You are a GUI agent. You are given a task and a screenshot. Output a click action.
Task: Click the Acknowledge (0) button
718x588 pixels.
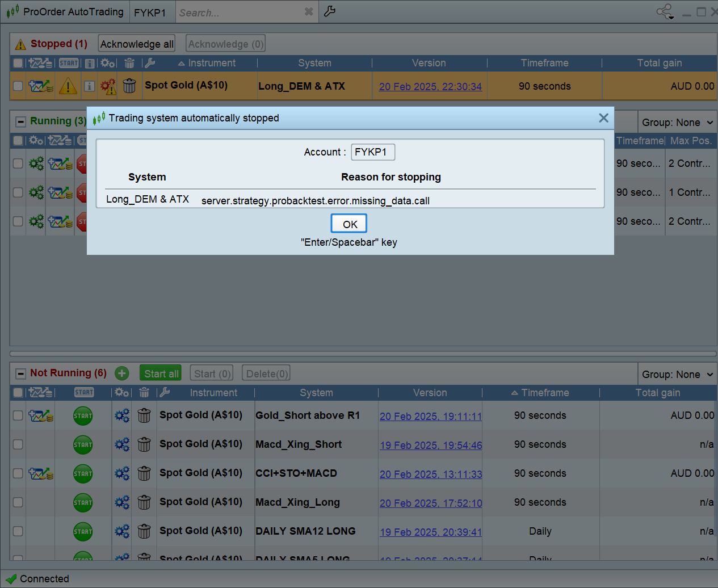pyautogui.click(x=225, y=44)
